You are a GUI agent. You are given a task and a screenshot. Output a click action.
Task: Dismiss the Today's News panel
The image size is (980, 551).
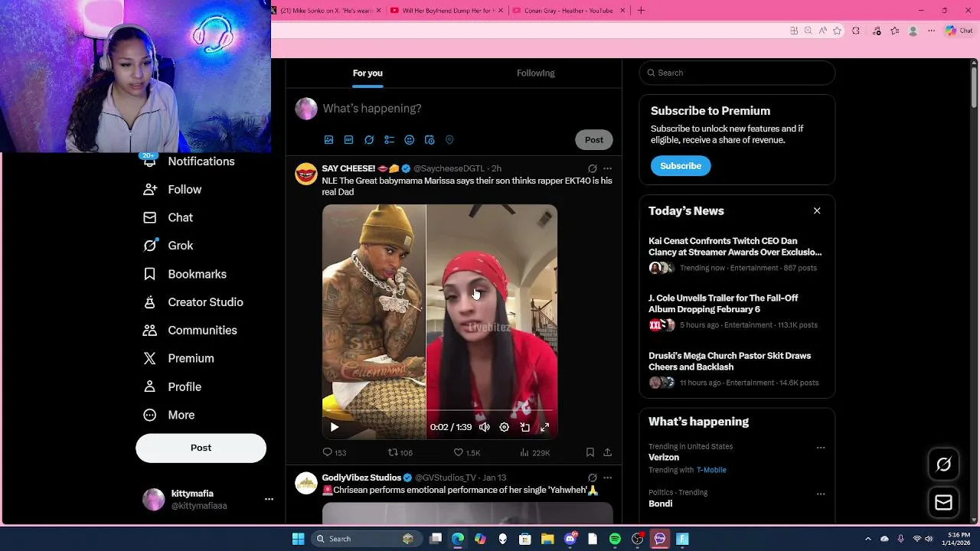[817, 210]
